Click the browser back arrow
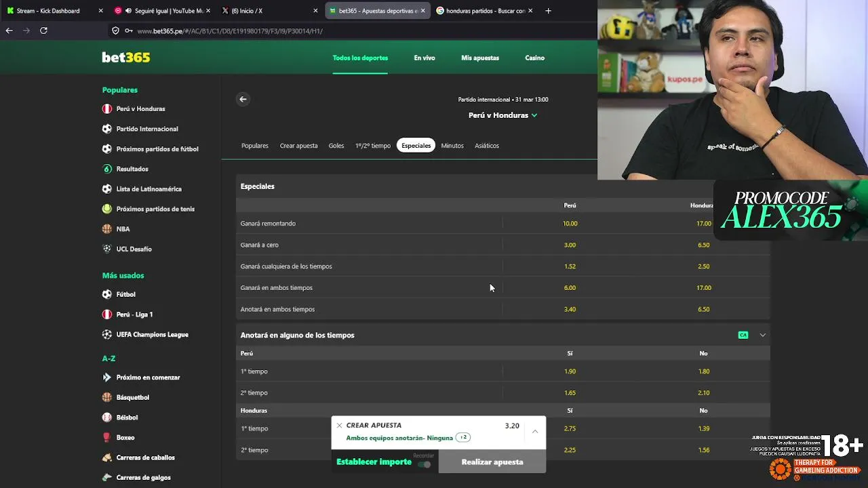Image resolution: width=868 pixels, height=488 pixels. click(x=9, y=30)
